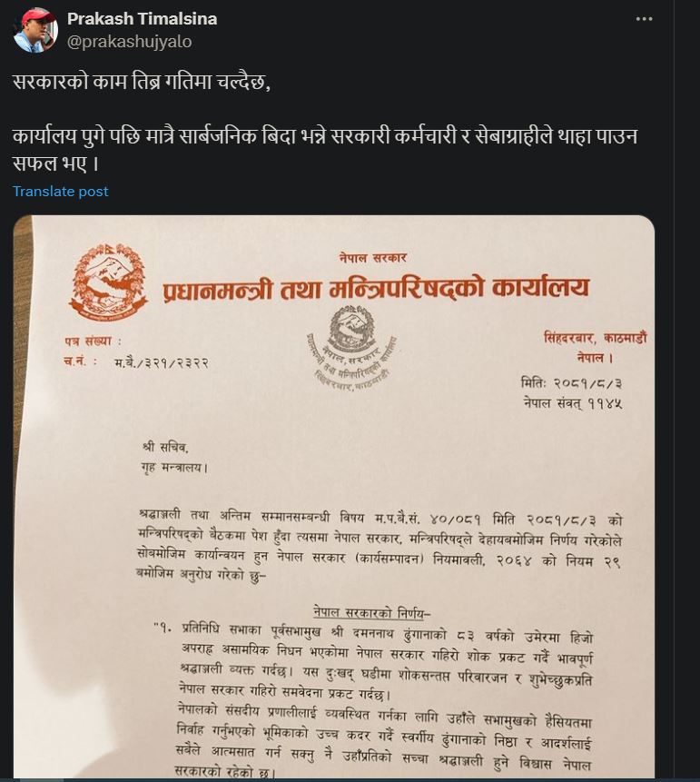Click Prakash Timalsina's profile avatar
Viewport: 700px width, 782px height.
[x=35, y=30]
